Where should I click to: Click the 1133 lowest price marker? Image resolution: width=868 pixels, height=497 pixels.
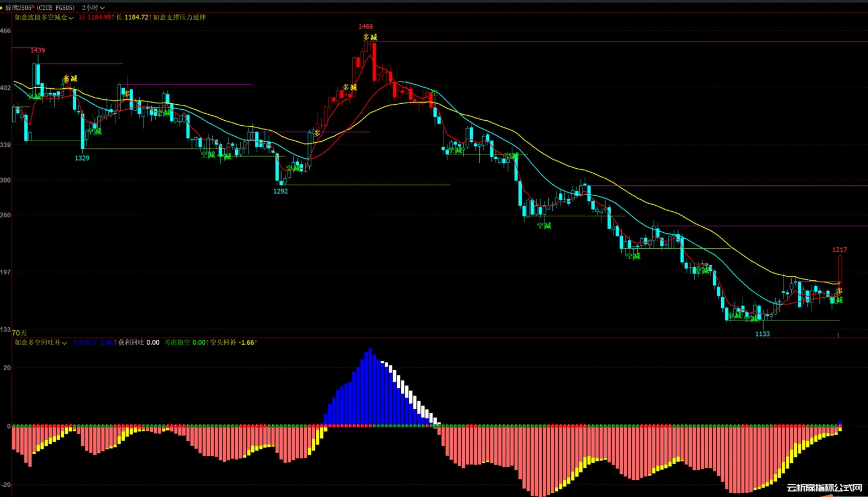[762, 334]
